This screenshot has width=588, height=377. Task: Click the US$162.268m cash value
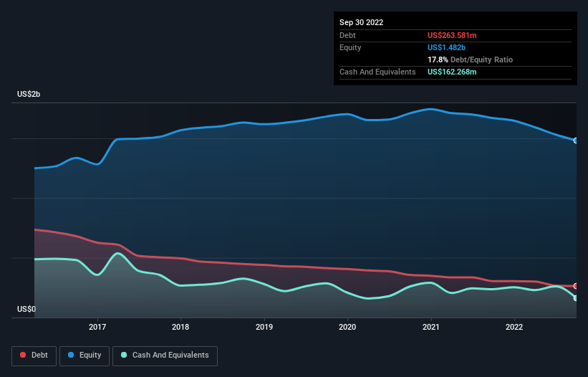(x=452, y=72)
